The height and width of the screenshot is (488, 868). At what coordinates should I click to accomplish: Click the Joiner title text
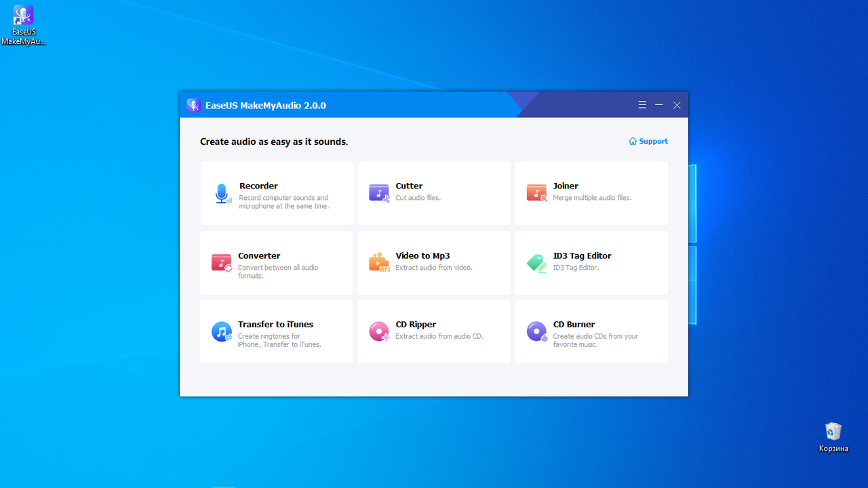coord(566,186)
